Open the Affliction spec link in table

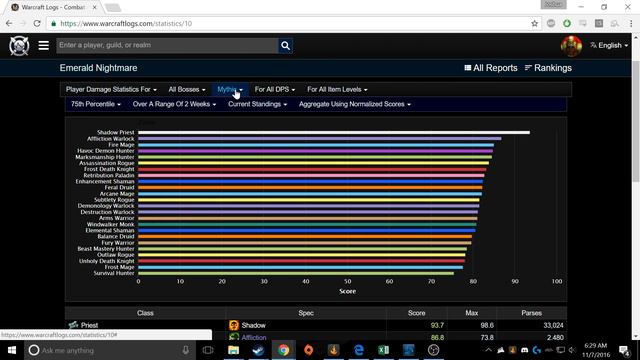(x=253, y=337)
